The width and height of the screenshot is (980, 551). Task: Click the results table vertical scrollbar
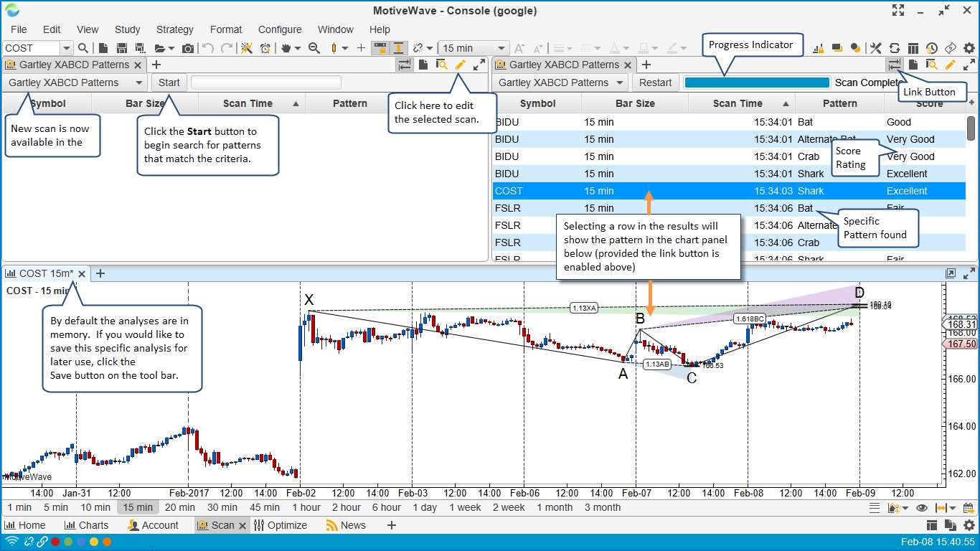pyautogui.click(x=971, y=128)
